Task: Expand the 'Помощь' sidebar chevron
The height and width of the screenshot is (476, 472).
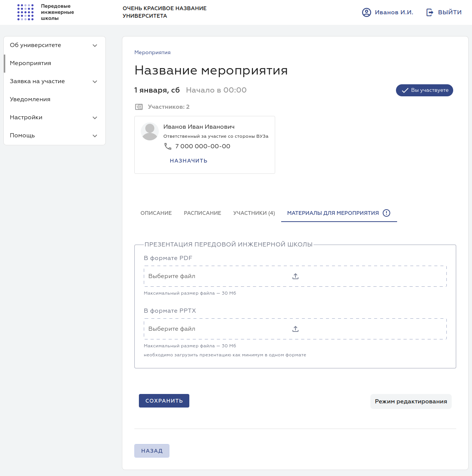Action: coord(95,136)
